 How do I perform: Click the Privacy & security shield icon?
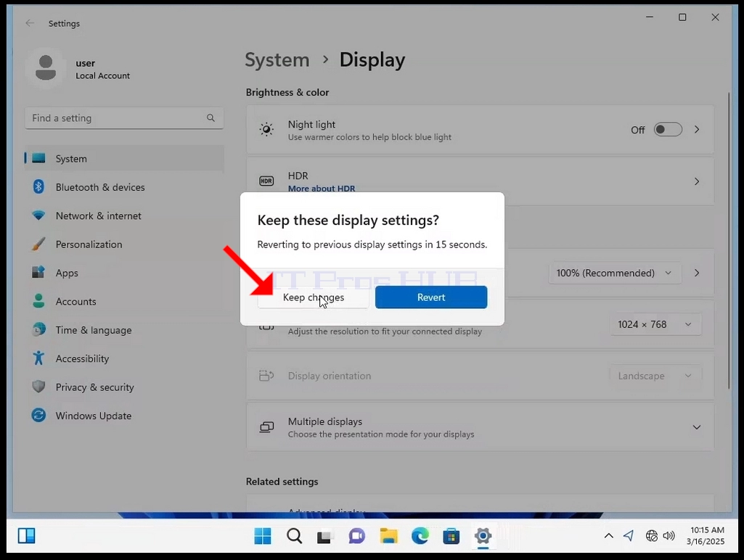click(38, 387)
